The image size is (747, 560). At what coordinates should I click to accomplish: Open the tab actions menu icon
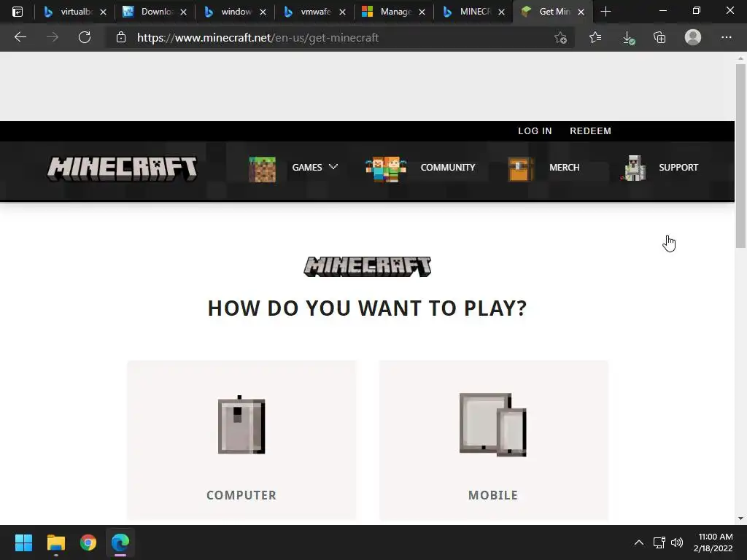pos(18,12)
